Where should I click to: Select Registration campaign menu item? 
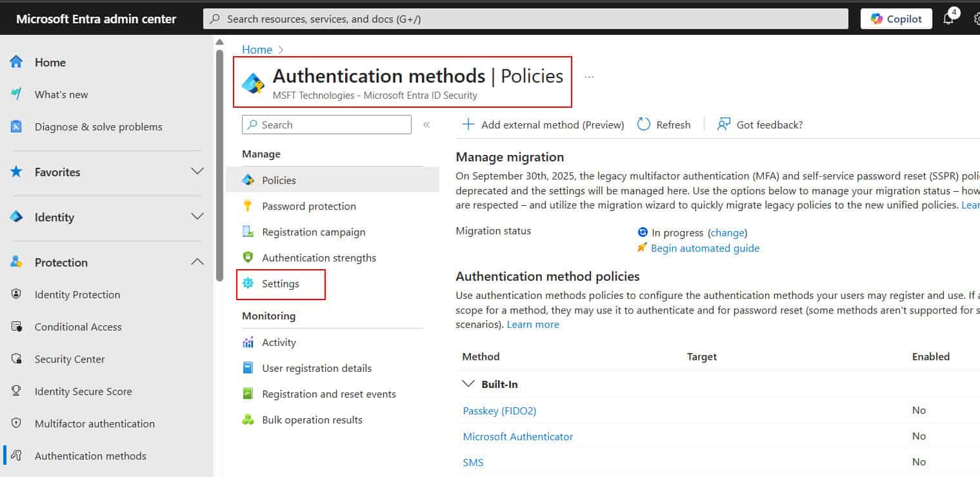(314, 232)
